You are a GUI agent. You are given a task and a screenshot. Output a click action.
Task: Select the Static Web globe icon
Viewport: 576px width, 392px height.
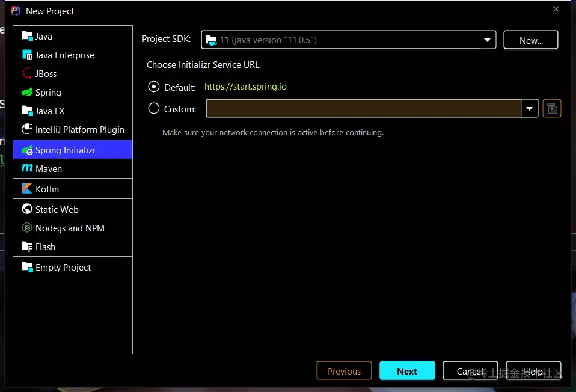point(27,209)
